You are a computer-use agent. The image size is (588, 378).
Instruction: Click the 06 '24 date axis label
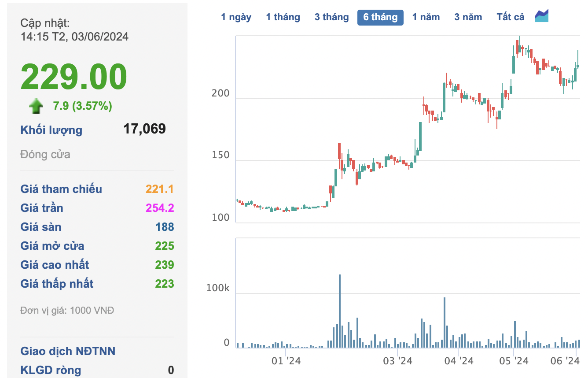coord(565,361)
